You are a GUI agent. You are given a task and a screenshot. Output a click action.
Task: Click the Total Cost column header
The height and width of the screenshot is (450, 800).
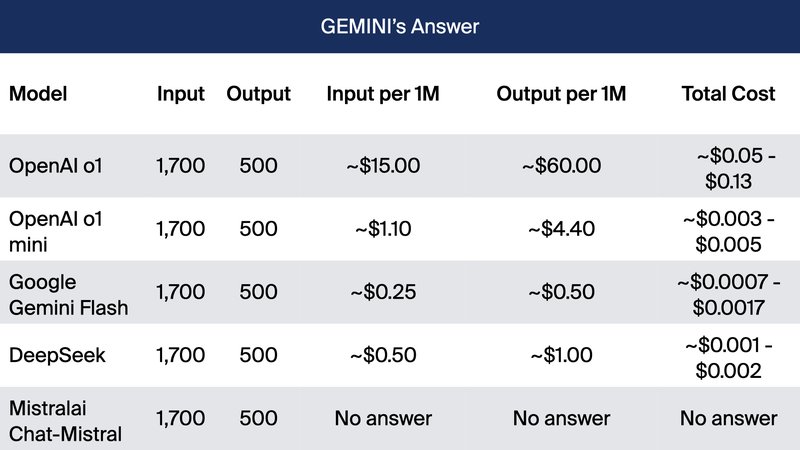(x=728, y=94)
